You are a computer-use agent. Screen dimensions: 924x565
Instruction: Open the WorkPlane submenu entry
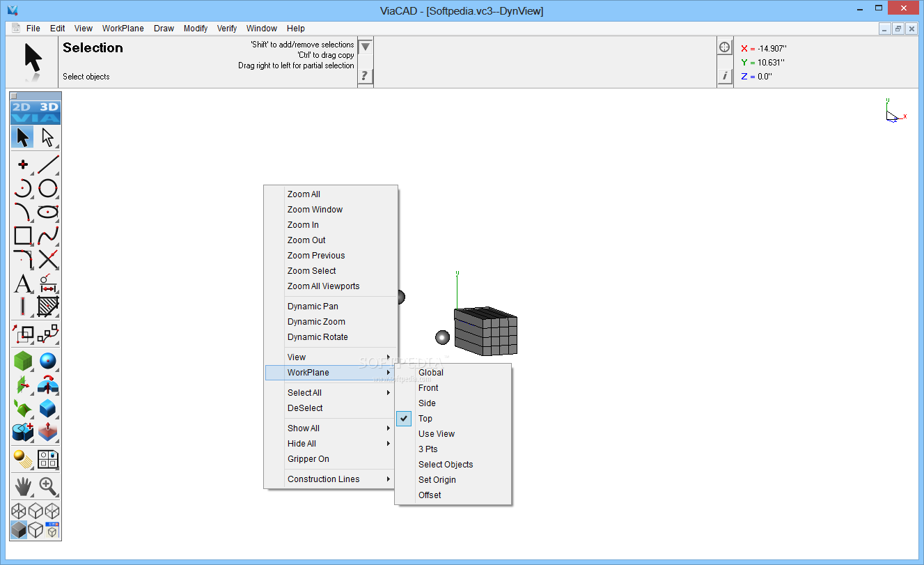coord(331,373)
